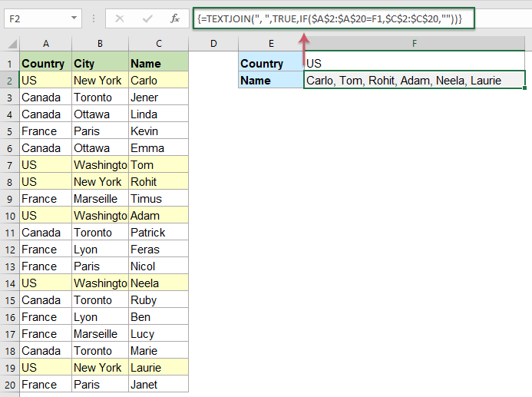Click the cell containing Jener

[x=158, y=98]
